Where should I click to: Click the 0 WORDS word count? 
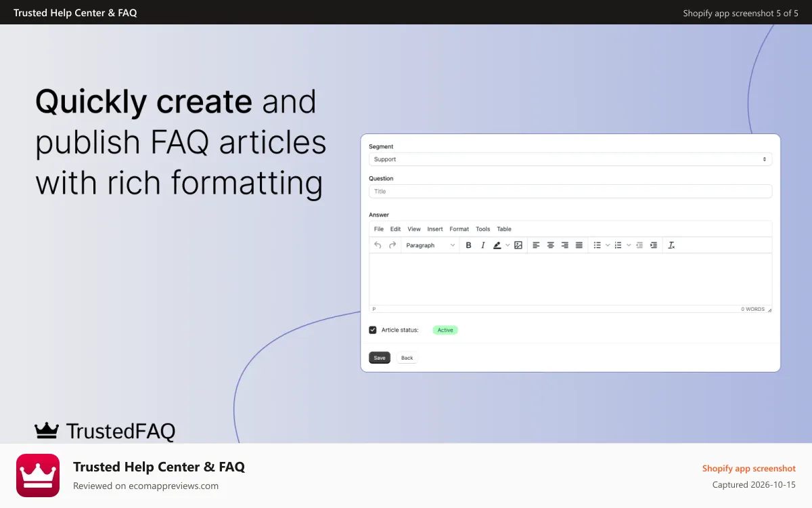point(752,309)
